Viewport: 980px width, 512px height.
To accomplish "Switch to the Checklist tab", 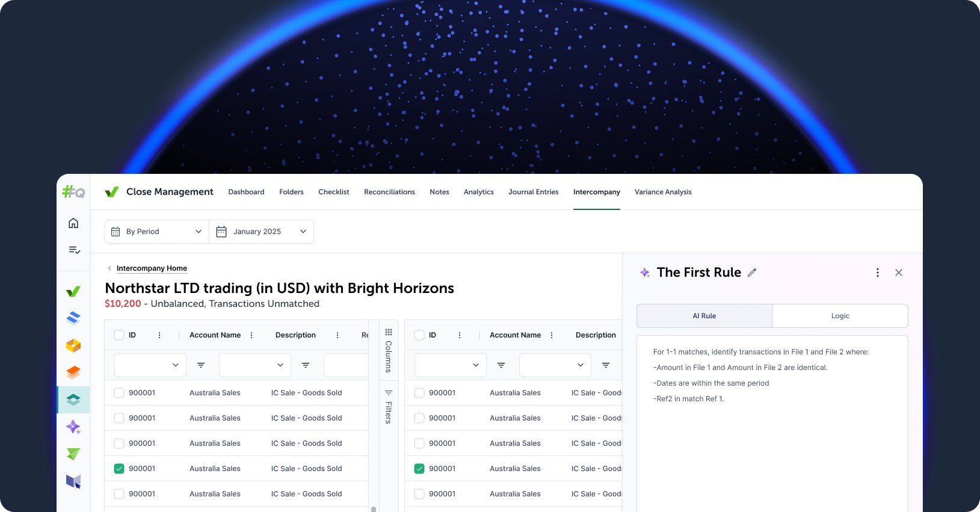I will (334, 192).
